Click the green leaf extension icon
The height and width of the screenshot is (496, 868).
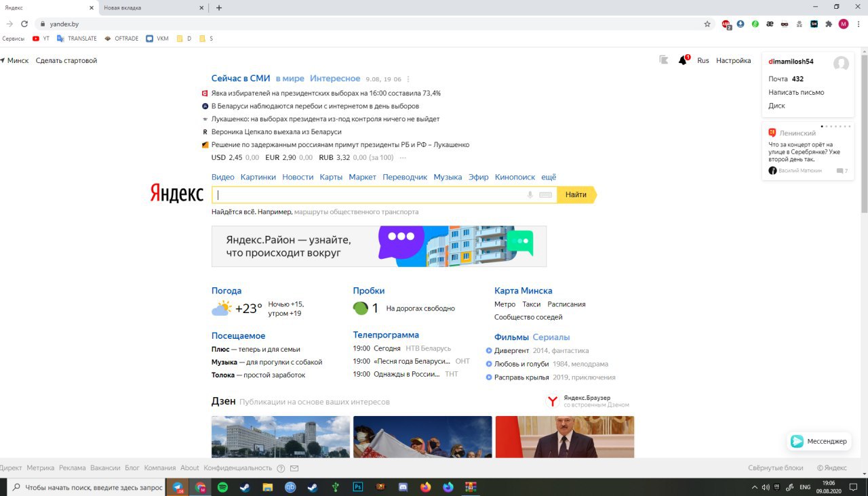(x=755, y=24)
